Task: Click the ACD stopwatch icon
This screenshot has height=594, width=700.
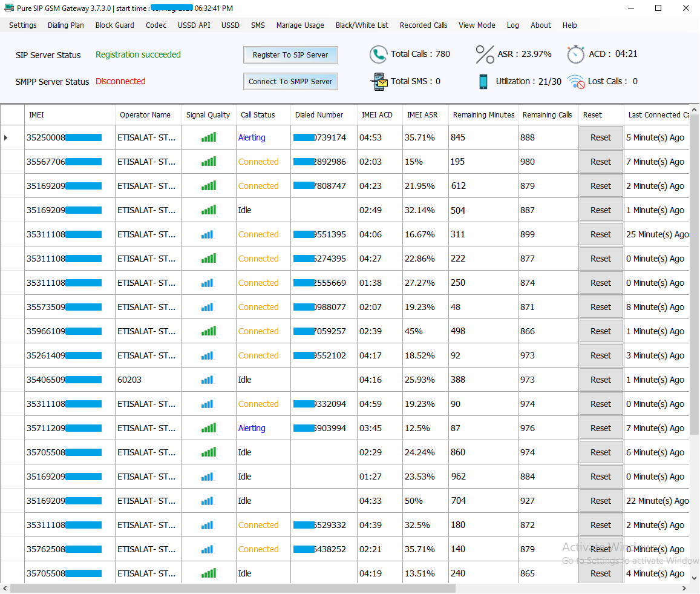Action: pos(576,54)
